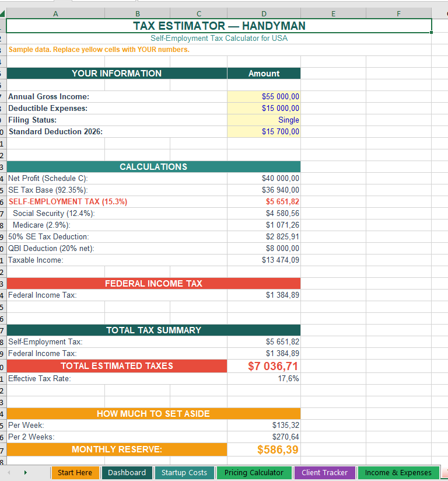This screenshot has height=481, width=448.
Task: Select the TOTAL TAX SUMMARY header
Action: pos(153,330)
